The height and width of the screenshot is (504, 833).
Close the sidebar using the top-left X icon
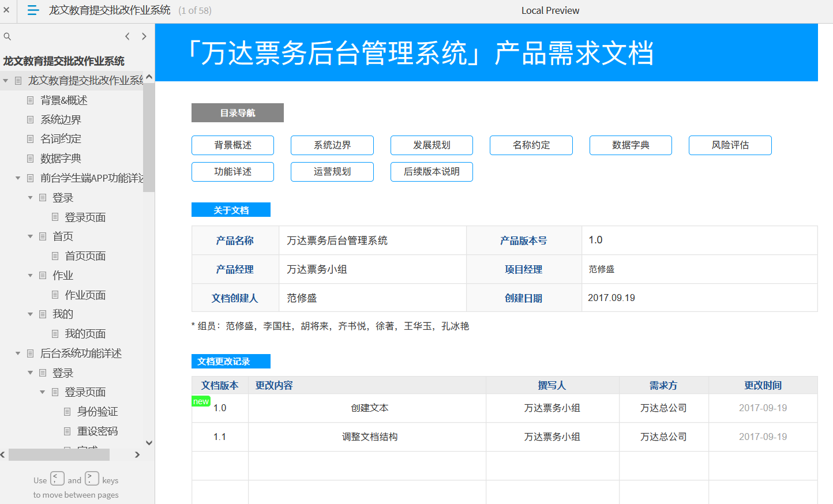6,10
